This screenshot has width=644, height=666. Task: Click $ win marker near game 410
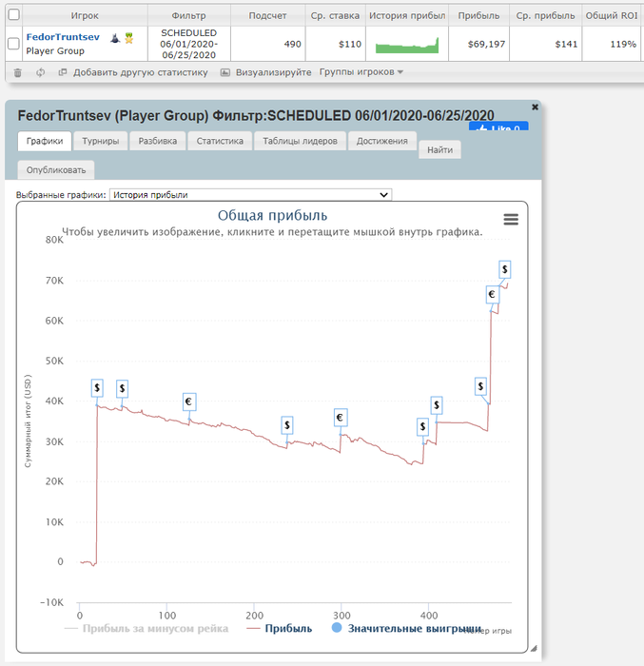coord(437,405)
